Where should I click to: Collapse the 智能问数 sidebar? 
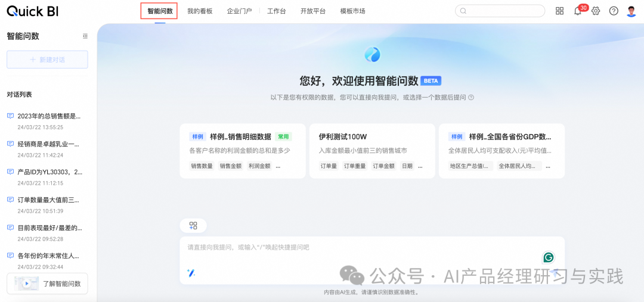pos(85,36)
